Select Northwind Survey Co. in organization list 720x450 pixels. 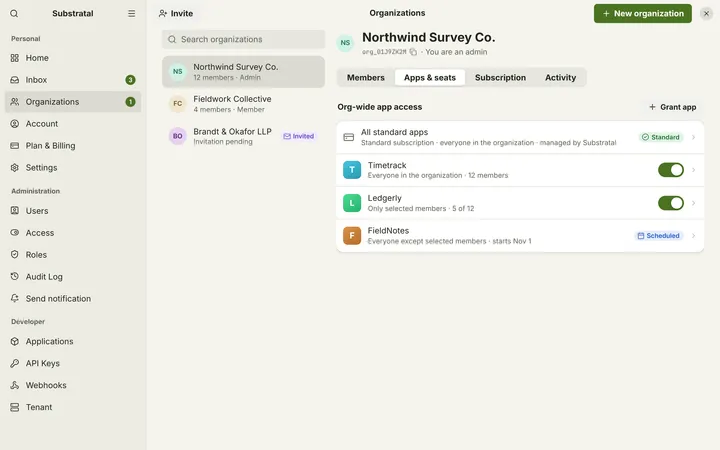[243, 72]
